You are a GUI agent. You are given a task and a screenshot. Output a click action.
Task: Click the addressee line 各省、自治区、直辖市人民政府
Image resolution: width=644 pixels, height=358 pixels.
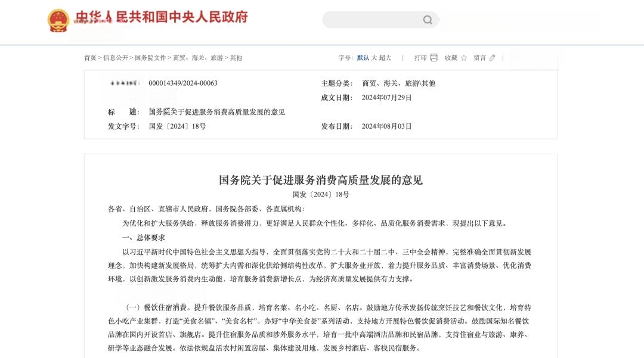[206, 209]
